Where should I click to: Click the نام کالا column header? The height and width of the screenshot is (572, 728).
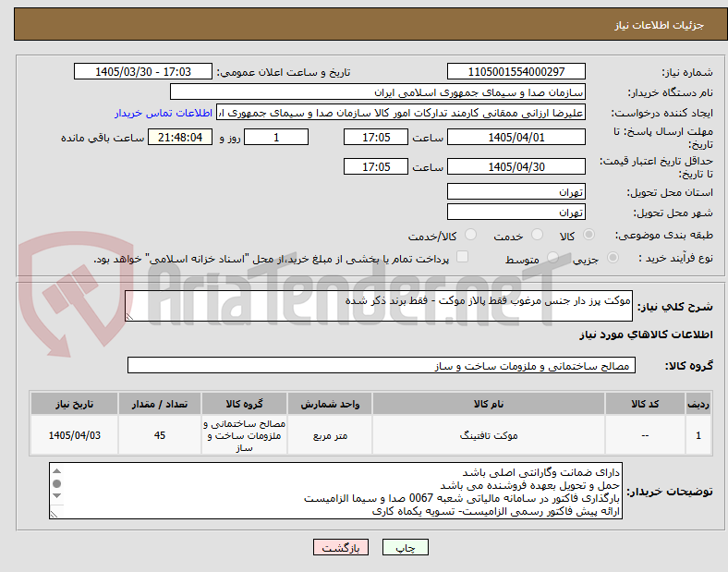coord(489,404)
